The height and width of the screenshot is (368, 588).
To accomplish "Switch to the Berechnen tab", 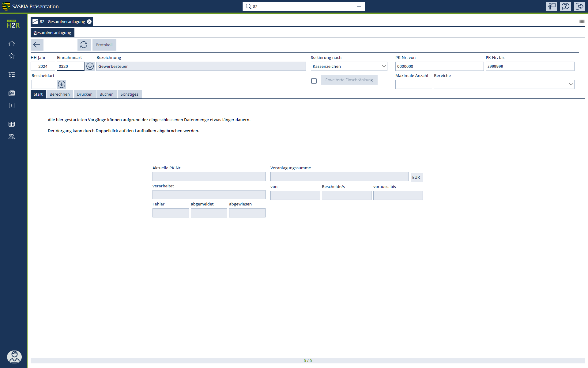I will click(60, 94).
